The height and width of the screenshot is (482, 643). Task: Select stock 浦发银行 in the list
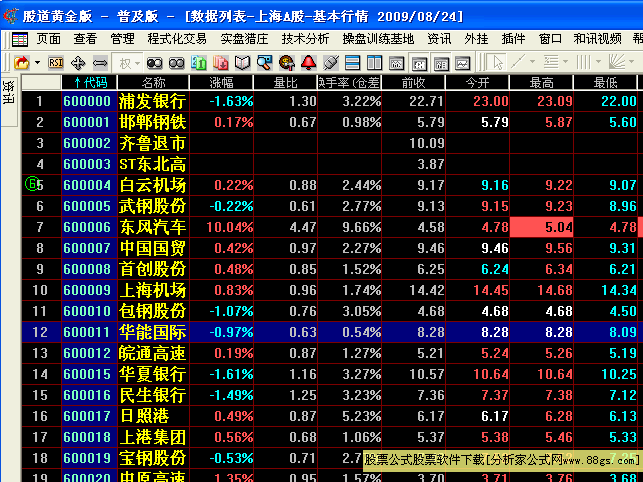pos(153,101)
